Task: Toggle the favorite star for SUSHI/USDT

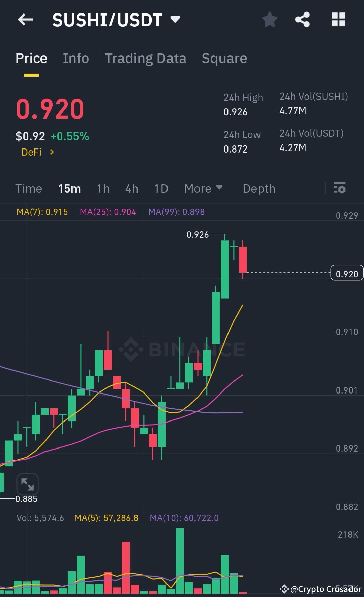Action: [x=270, y=20]
